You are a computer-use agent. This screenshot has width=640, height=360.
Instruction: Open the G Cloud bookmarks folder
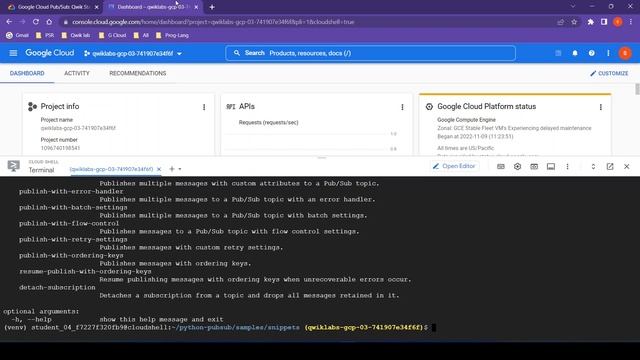[112, 36]
